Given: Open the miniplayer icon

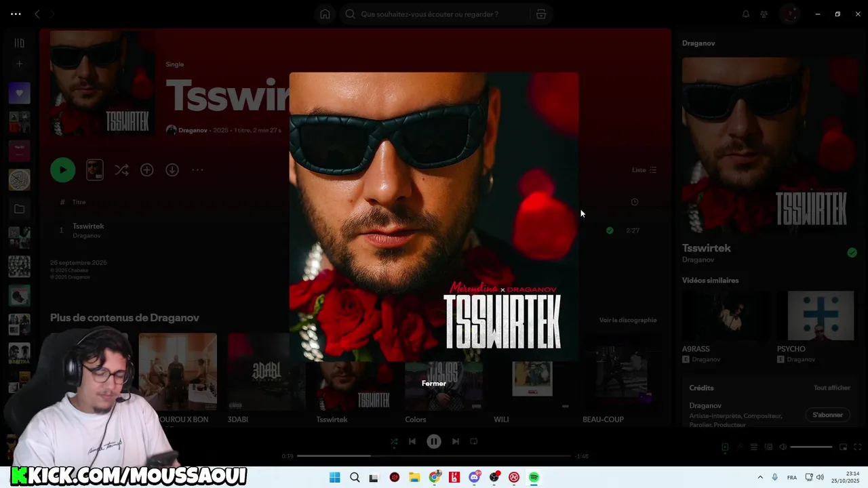Looking at the screenshot, I should point(844,447).
